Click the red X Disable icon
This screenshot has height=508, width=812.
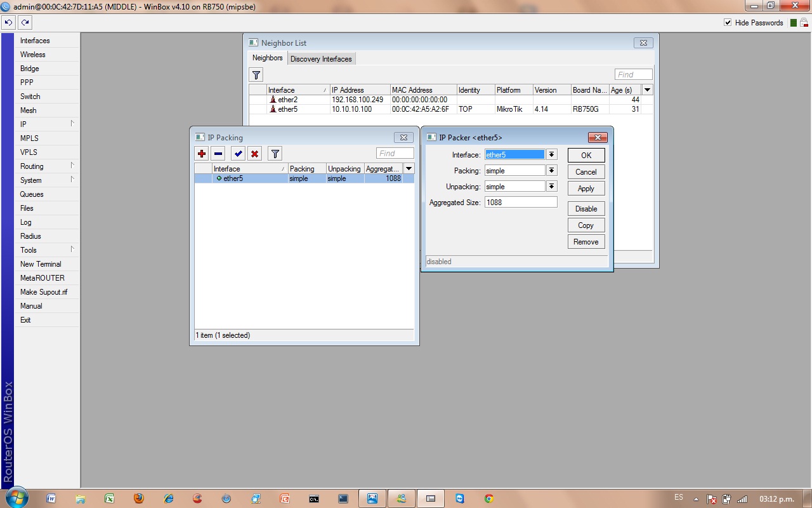click(254, 154)
